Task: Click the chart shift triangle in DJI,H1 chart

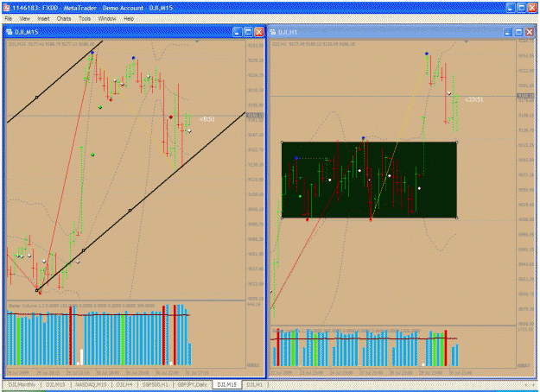Action: pos(467,41)
